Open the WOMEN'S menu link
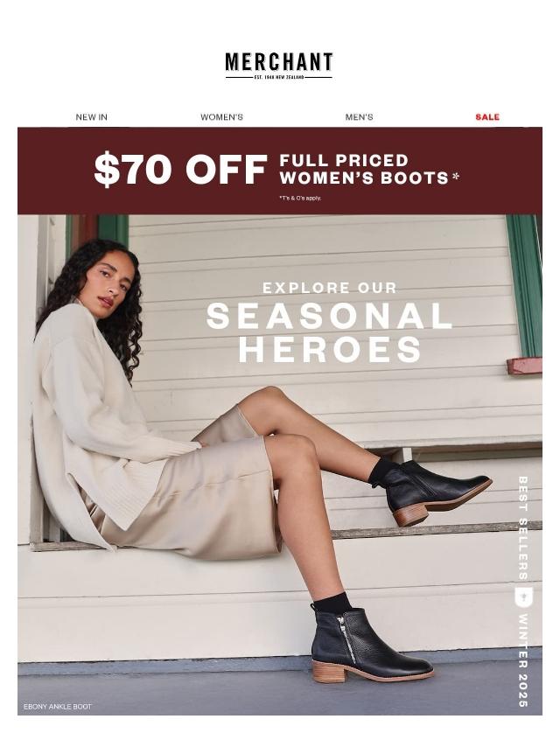The image size is (560, 747). (x=221, y=117)
